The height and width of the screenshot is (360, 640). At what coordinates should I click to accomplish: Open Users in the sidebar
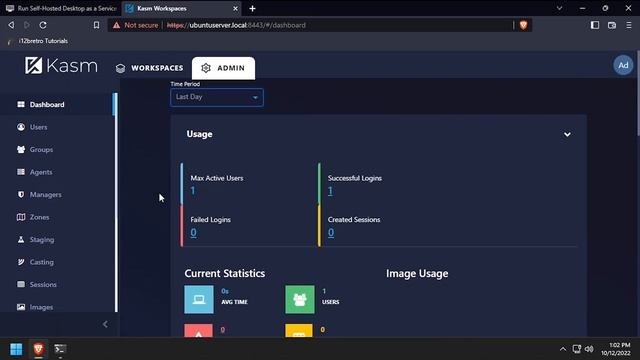pos(57,127)
